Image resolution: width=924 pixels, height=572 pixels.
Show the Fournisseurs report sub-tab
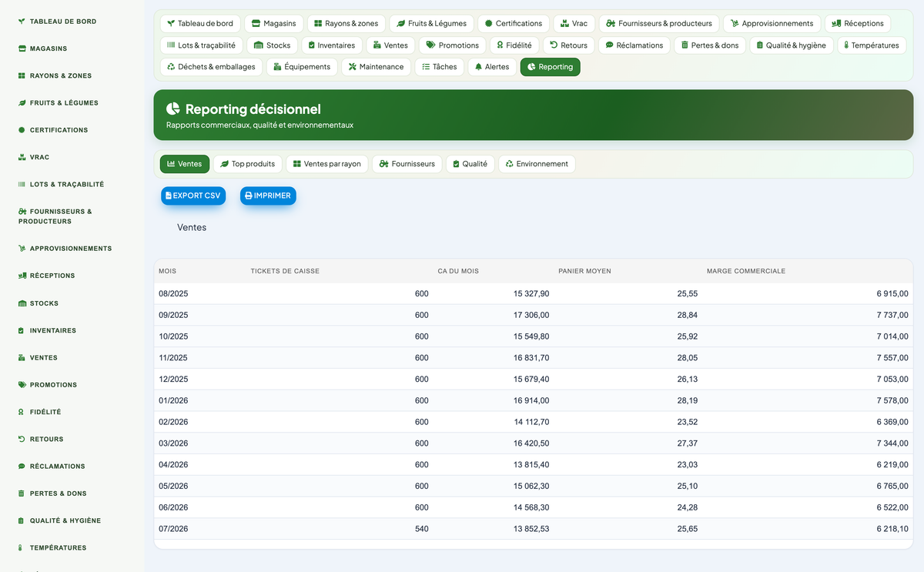pyautogui.click(x=407, y=164)
